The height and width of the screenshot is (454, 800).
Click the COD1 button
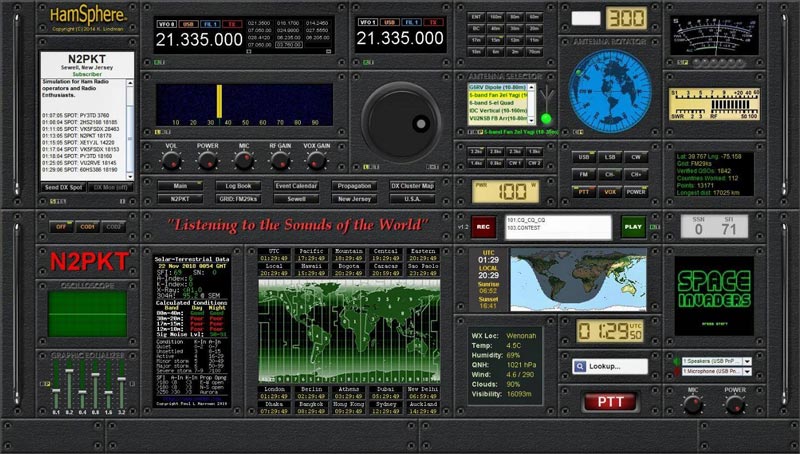coord(87,227)
